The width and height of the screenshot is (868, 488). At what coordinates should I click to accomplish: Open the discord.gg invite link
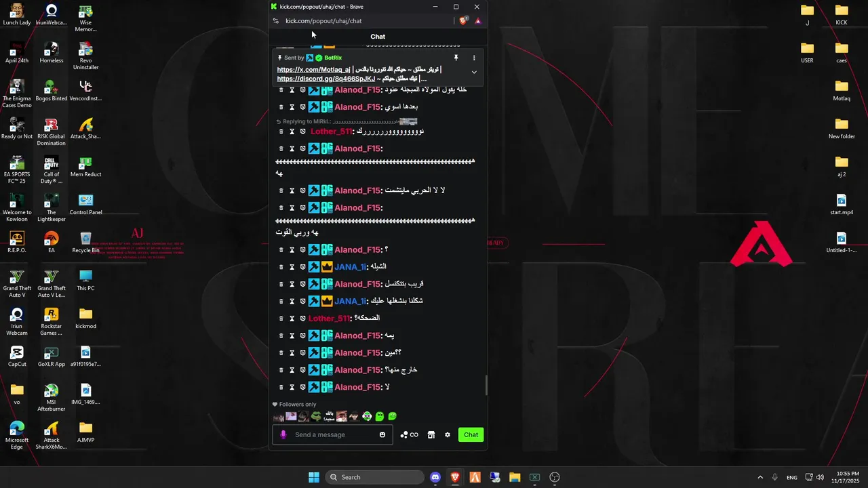point(326,79)
